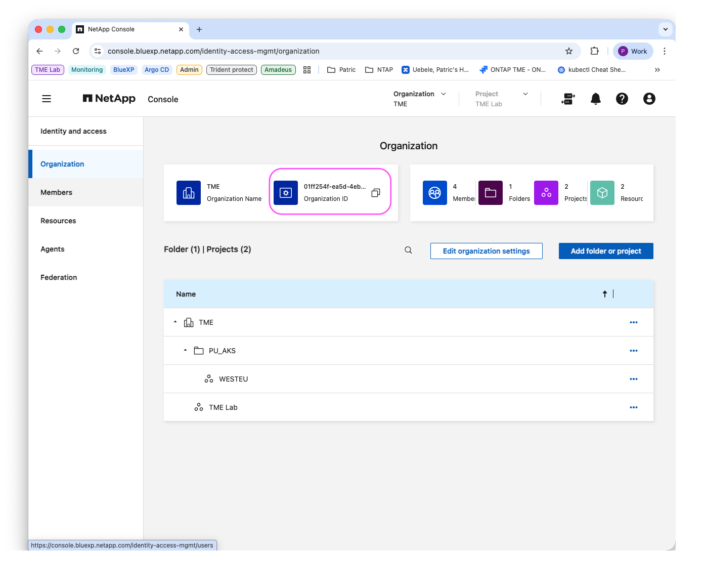Click the NetApp logo
Viewport: 704px width, 588px height.
click(109, 99)
